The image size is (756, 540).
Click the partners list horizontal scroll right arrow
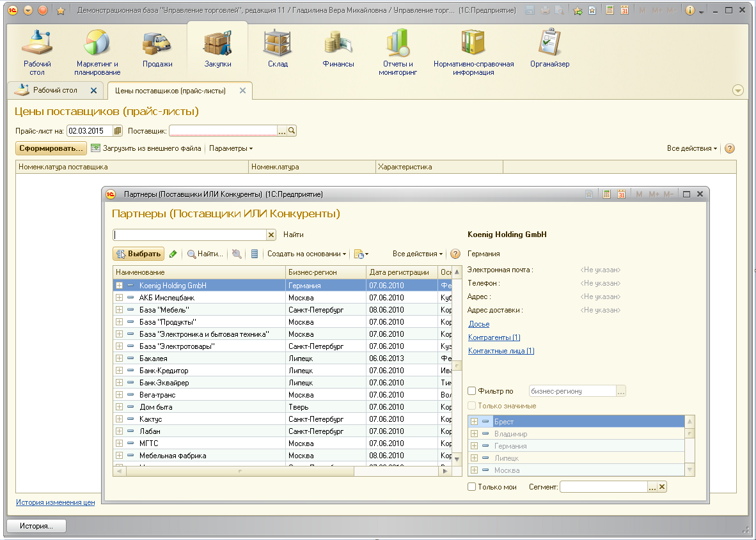click(445, 471)
